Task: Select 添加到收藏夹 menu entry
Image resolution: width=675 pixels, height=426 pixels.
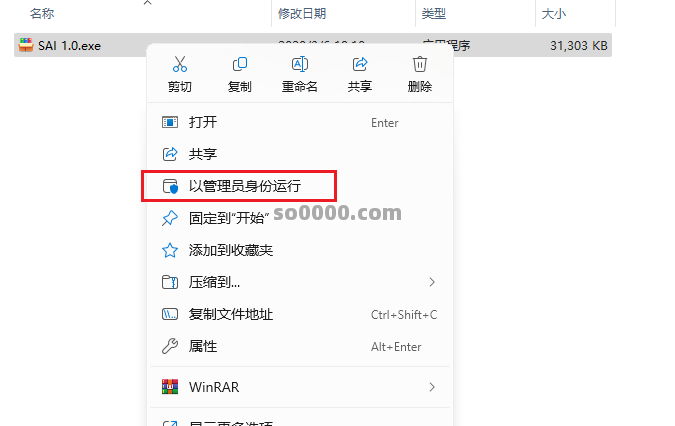Action: pyautogui.click(x=300, y=250)
